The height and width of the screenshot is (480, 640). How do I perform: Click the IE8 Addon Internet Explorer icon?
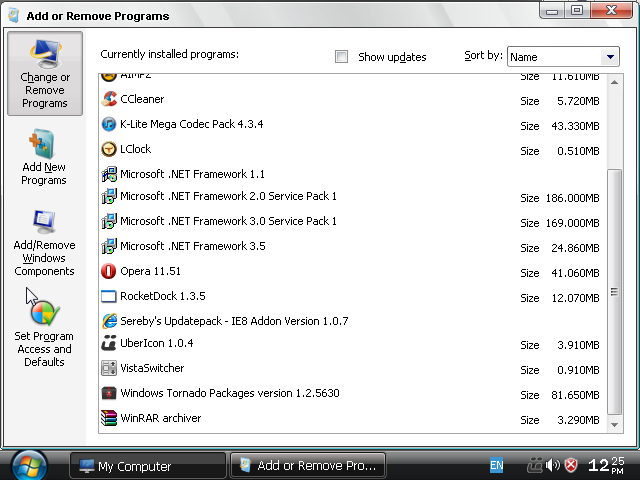pyautogui.click(x=109, y=321)
